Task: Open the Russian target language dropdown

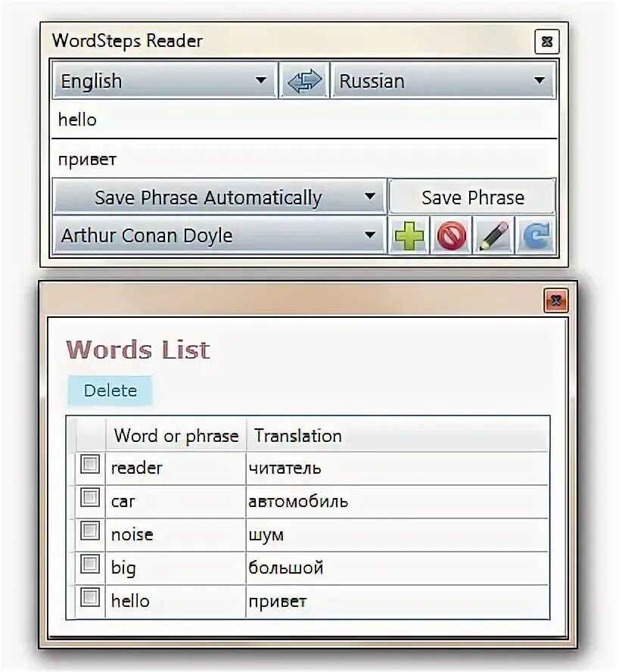Action: tap(443, 80)
